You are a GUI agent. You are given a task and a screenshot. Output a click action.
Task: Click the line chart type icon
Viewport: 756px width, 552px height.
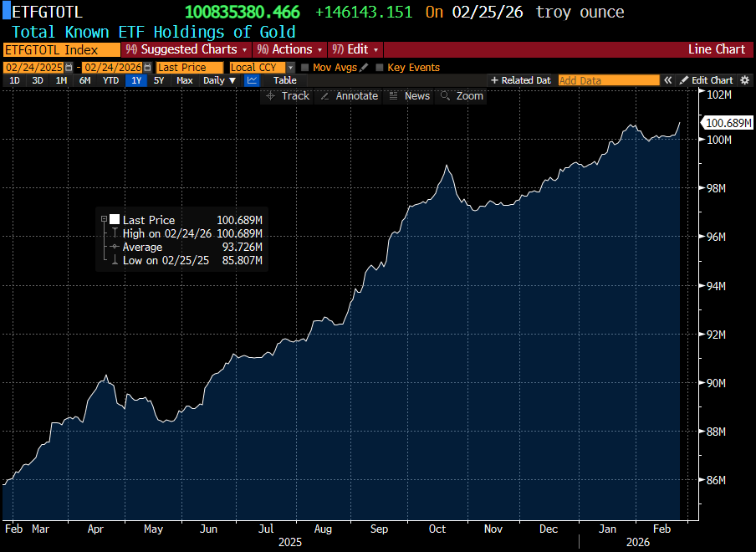(x=252, y=80)
